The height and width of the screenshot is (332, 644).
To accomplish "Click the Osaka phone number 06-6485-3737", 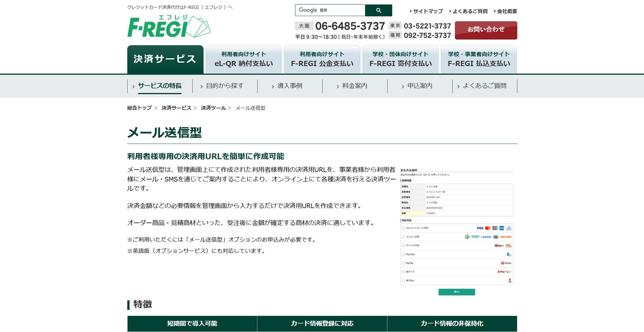I will 350,26.
